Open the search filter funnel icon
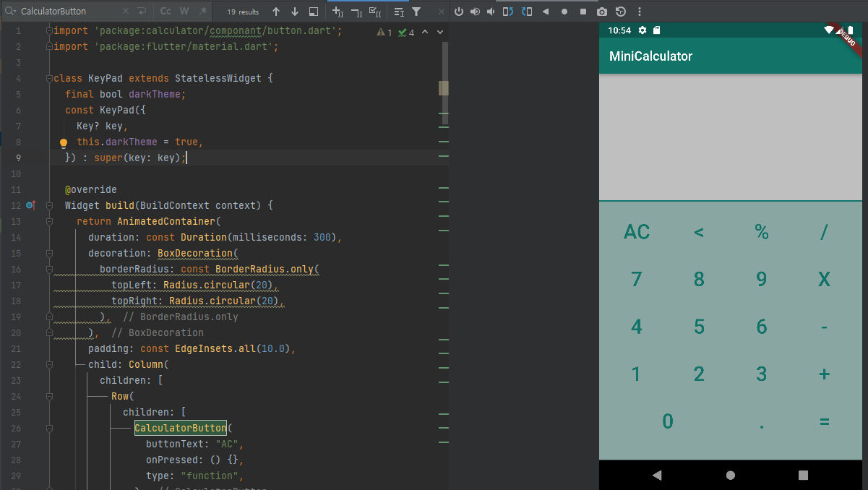 [416, 12]
